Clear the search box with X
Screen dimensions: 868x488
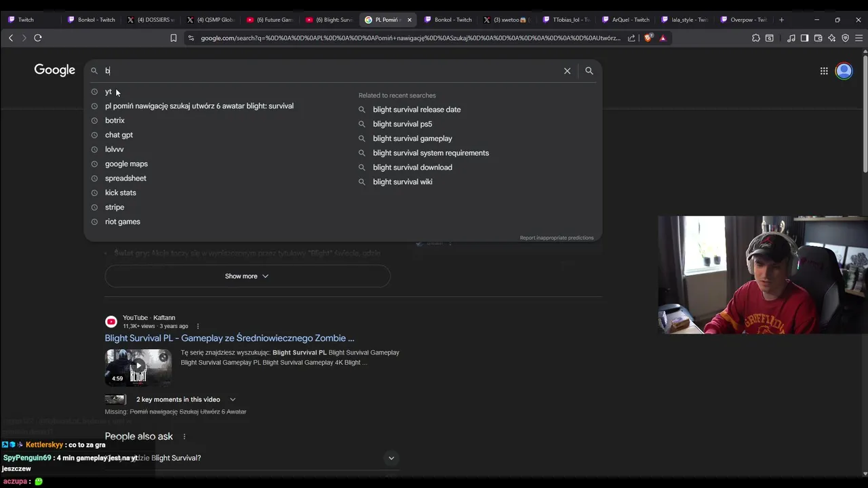[x=568, y=70]
